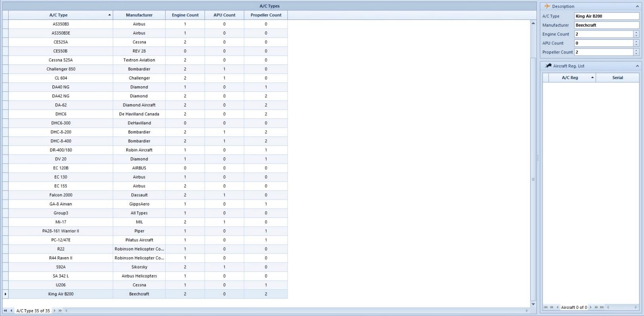
Task: Increase the APU Count spinner
Action: pyautogui.click(x=636, y=41)
